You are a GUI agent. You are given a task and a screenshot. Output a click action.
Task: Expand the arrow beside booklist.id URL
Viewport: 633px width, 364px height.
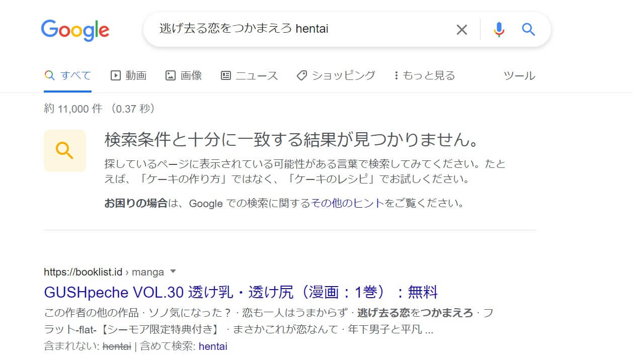173,271
